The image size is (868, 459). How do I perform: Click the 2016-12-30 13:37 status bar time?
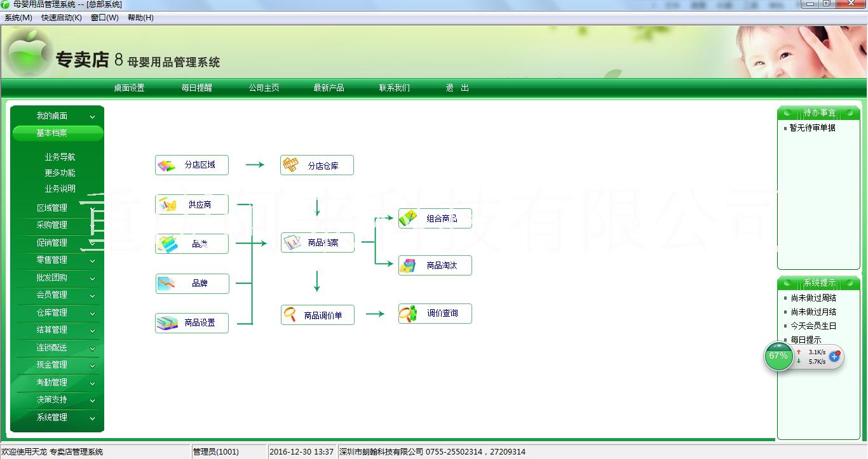[x=302, y=452]
